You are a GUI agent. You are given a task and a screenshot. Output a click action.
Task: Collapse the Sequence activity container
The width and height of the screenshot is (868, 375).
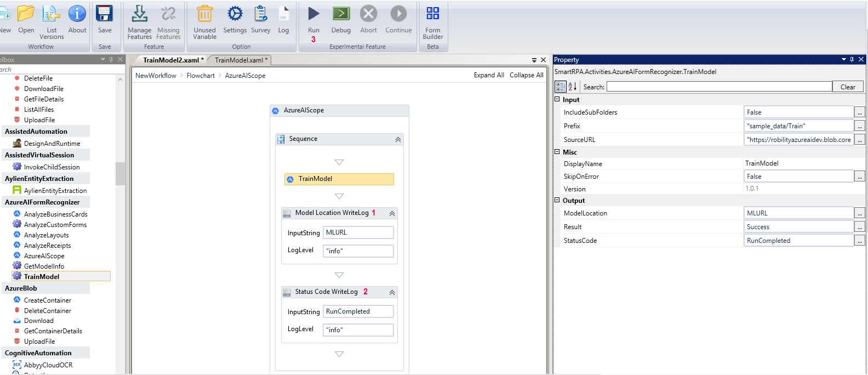(398, 140)
